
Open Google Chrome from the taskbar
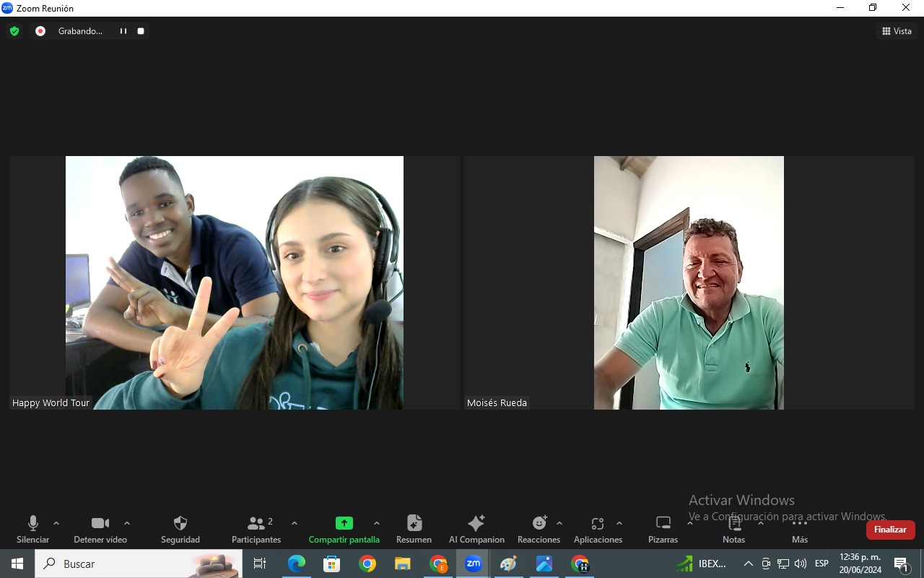click(x=367, y=564)
